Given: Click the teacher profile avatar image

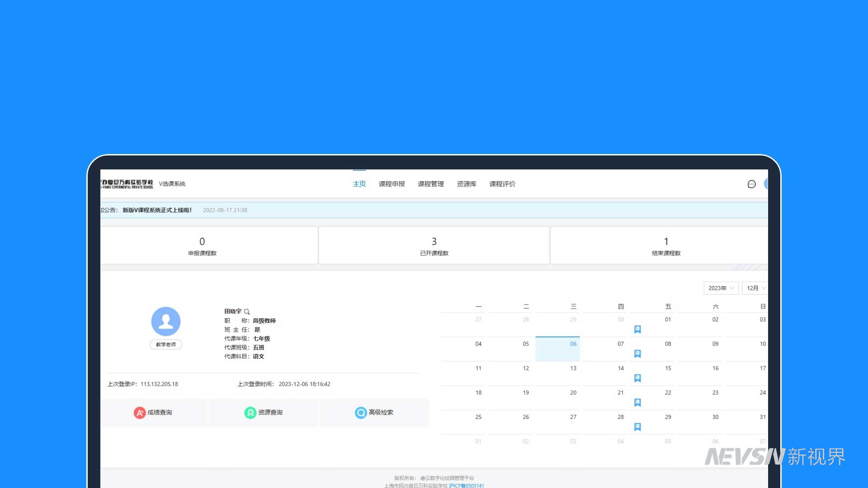Looking at the screenshot, I should (x=166, y=321).
